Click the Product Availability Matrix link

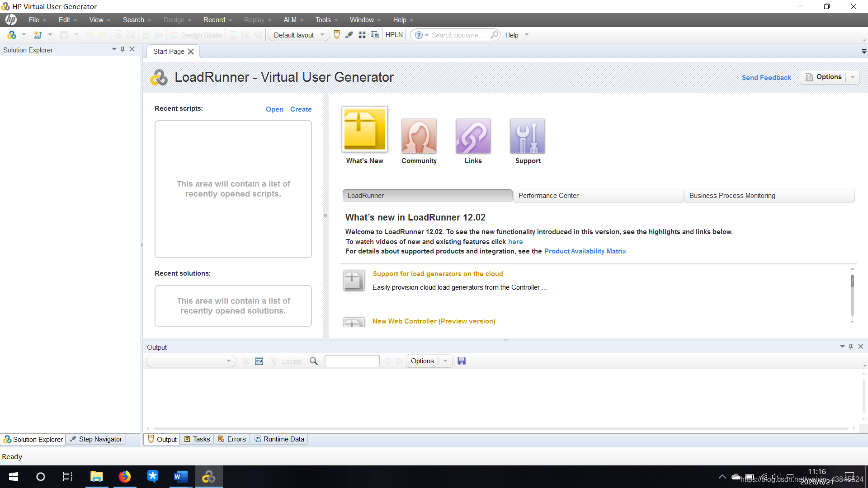click(585, 251)
